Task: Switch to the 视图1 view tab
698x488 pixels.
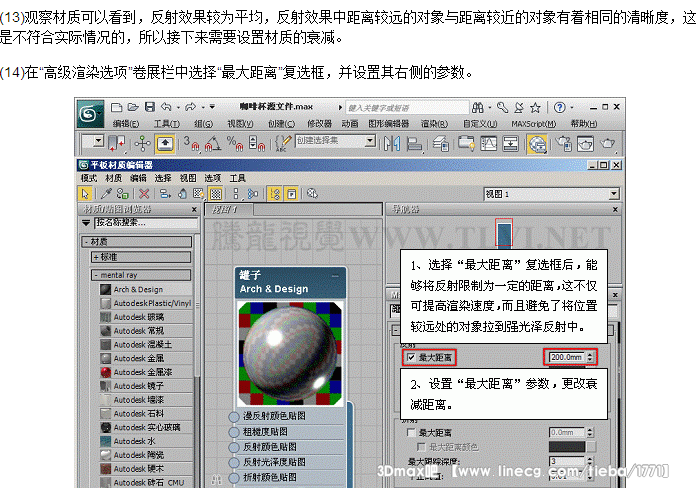Action: click(x=228, y=209)
